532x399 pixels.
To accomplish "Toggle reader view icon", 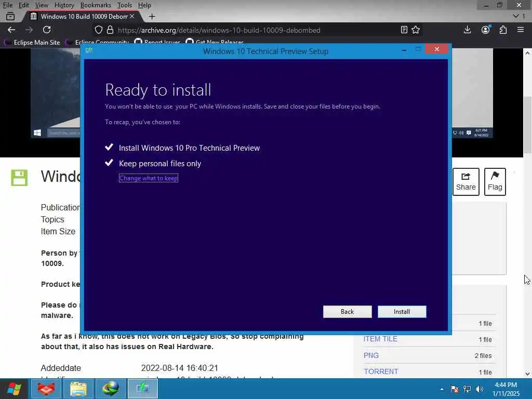I will point(404,30).
